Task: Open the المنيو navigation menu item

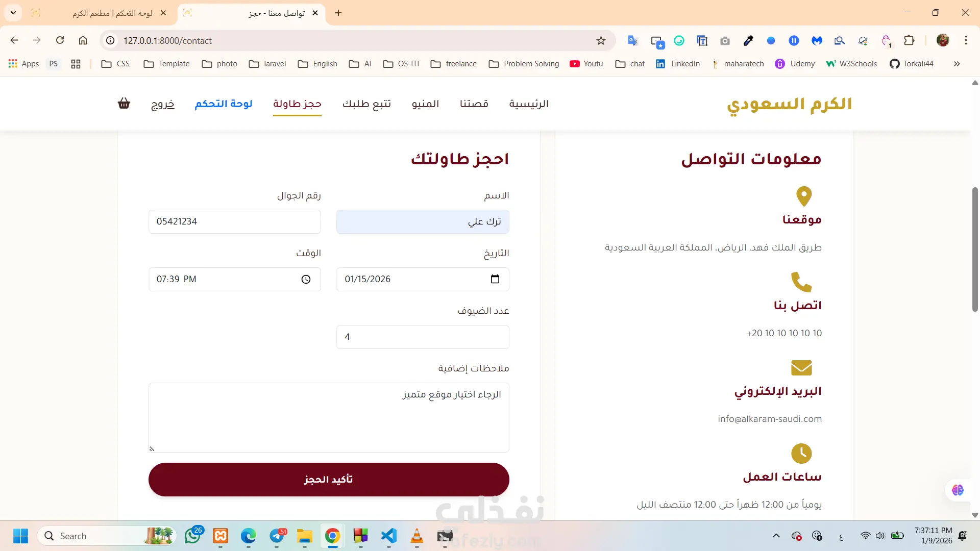Action: coord(425,104)
